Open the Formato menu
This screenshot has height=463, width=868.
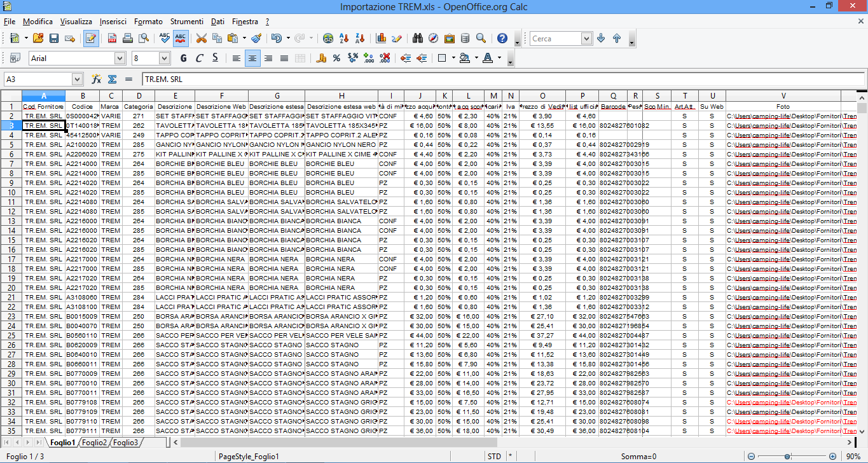pyautogui.click(x=148, y=22)
